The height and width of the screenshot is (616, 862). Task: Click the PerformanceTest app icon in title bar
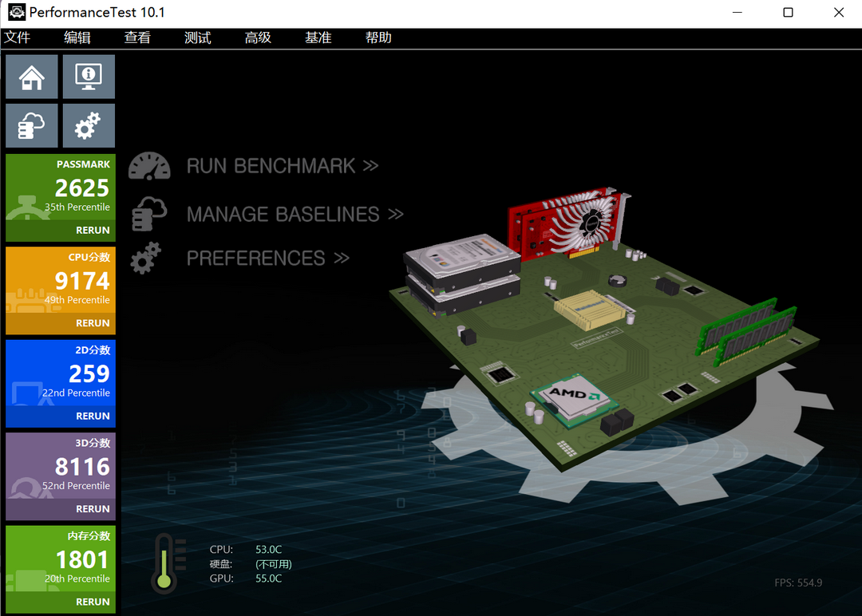coord(17,12)
